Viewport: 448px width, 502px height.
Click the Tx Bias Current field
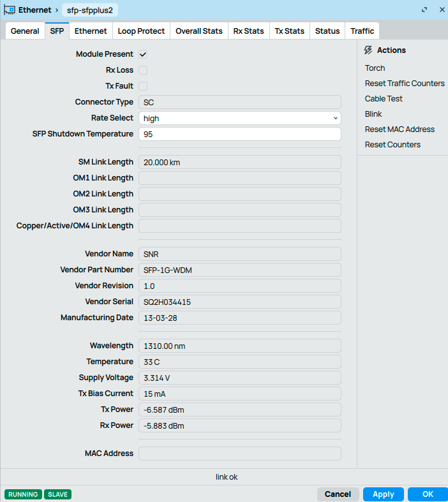(240, 394)
